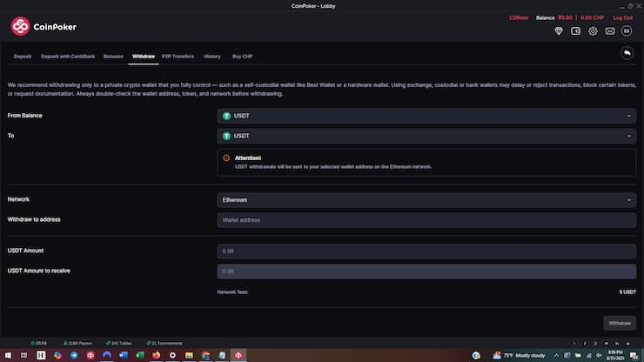Screen dimensions: 644x362
Task: Click the CoinPoker logo
Action: (44, 27)
